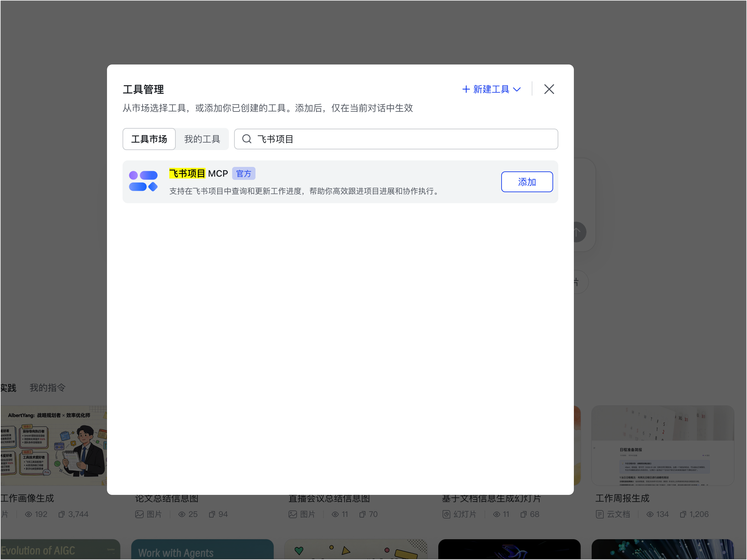Viewport: 747px width, 560px height.
Task: Click the 工具管理 dialog title
Action: click(143, 89)
